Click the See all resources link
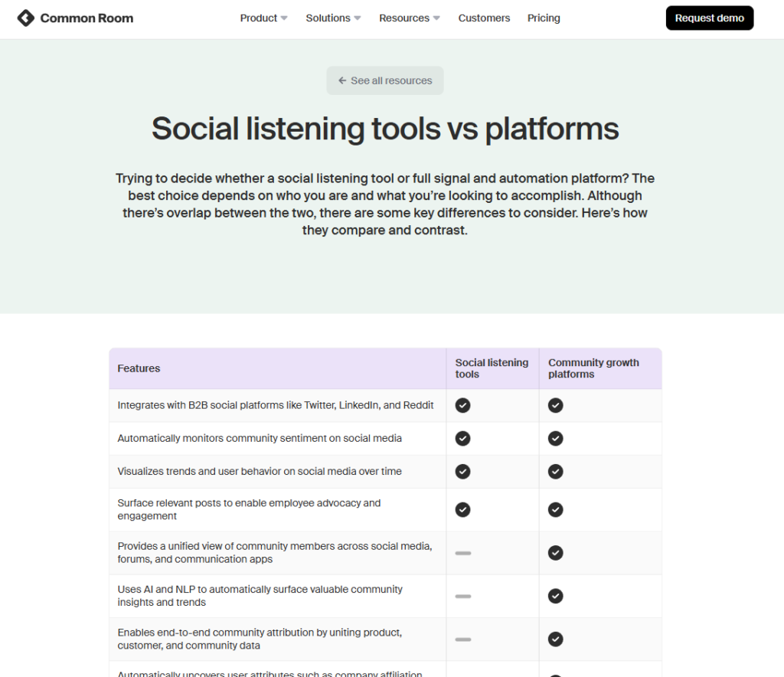Viewport: 784px width, 677px height. tap(384, 80)
